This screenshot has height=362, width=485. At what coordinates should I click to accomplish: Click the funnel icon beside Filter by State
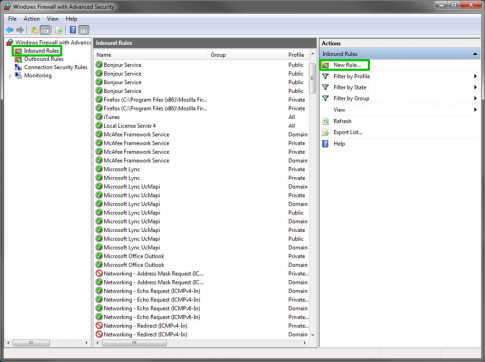(x=326, y=87)
